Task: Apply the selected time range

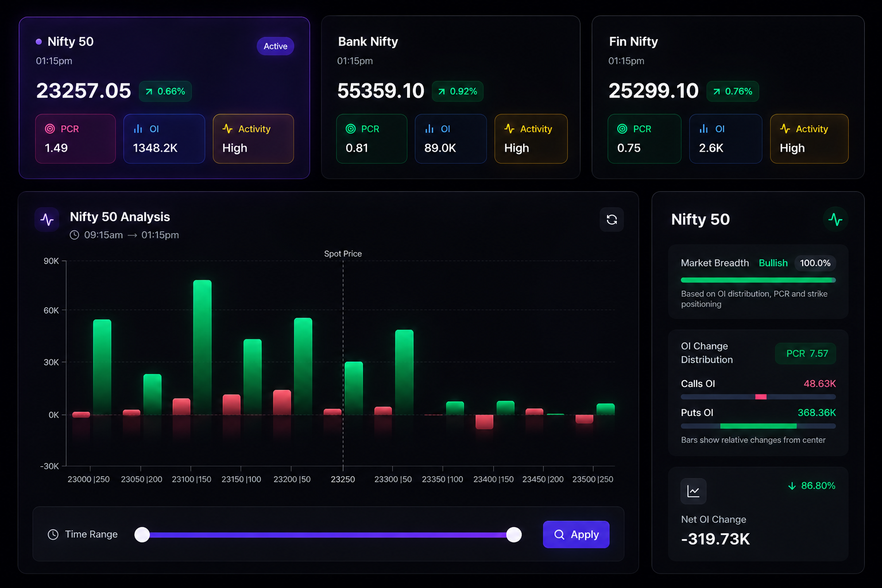Action: [576, 535]
